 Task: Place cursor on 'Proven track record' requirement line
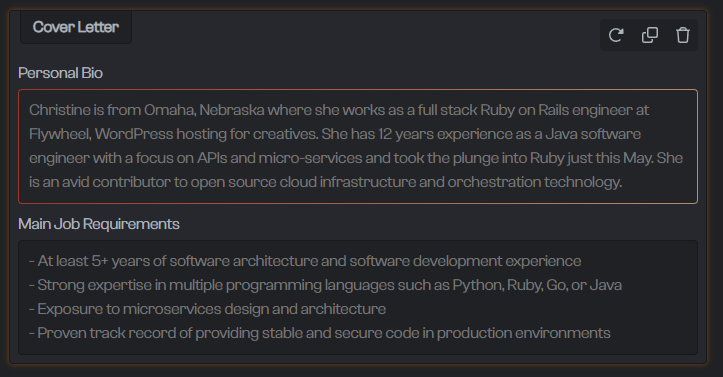[320, 333]
